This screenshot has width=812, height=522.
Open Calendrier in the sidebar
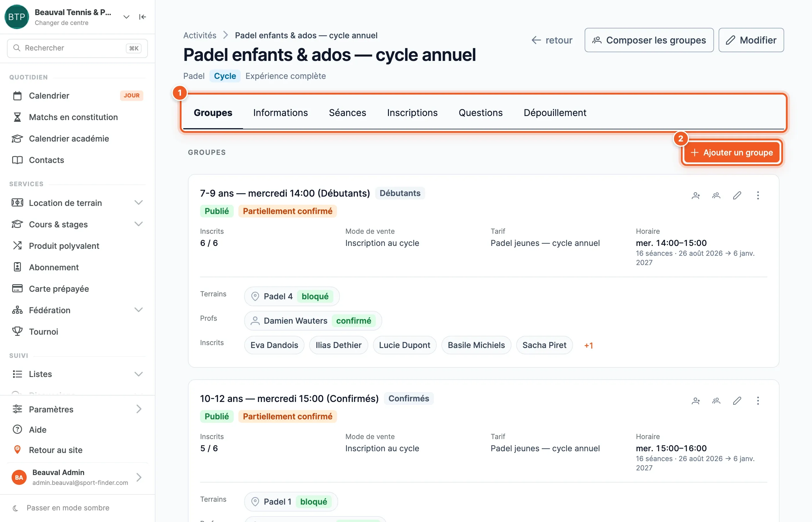point(77,96)
